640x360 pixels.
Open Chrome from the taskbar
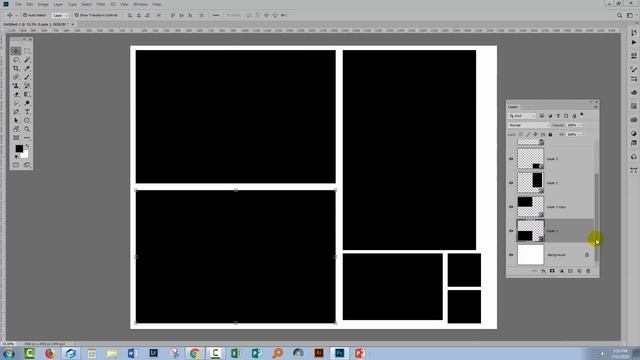click(x=195, y=353)
